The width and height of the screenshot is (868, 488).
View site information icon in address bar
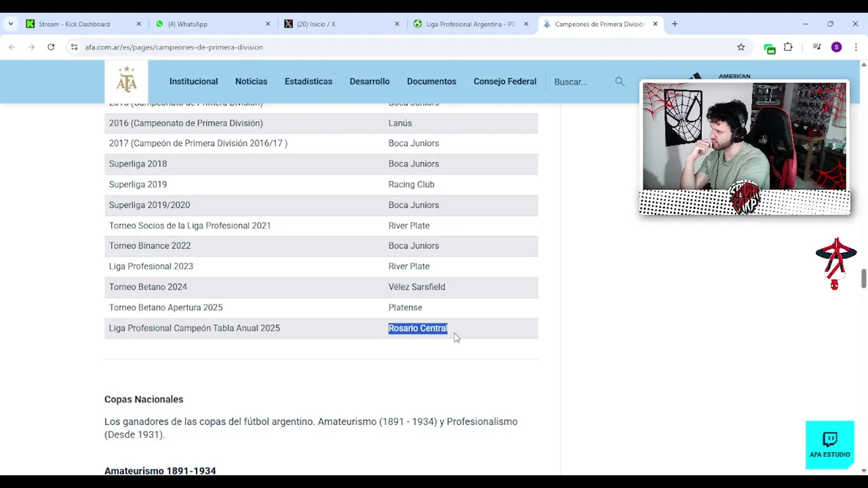tap(74, 47)
